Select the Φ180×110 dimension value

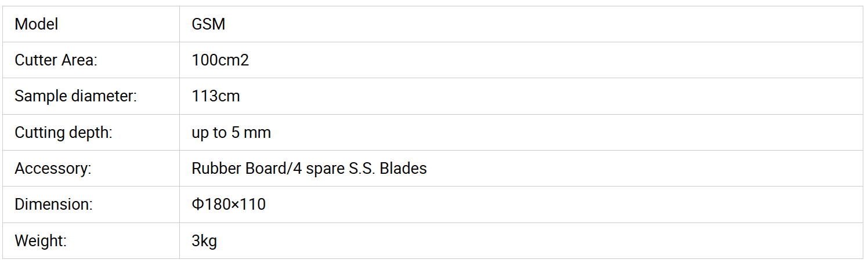229,204
